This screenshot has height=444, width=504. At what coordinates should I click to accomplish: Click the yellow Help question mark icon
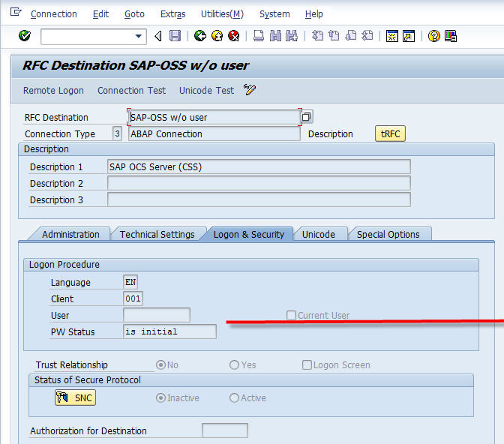pyautogui.click(x=434, y=36)
